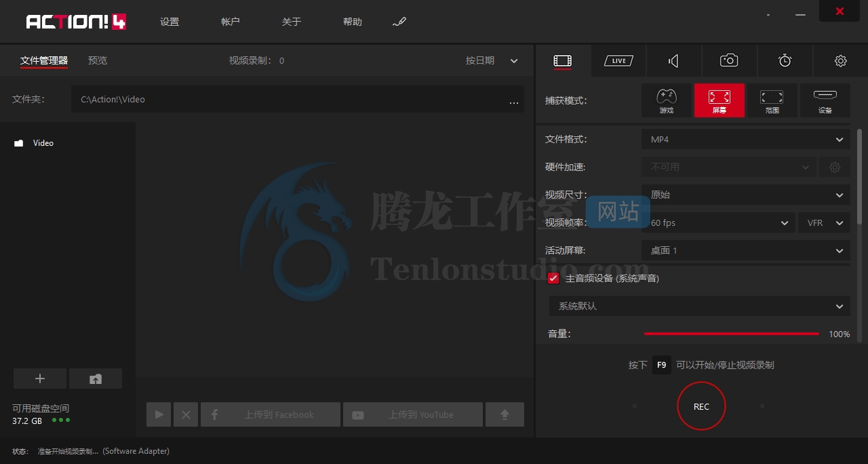Expand the sort-by-date chevron
The image size is (868, 464).
coord(514,61)
